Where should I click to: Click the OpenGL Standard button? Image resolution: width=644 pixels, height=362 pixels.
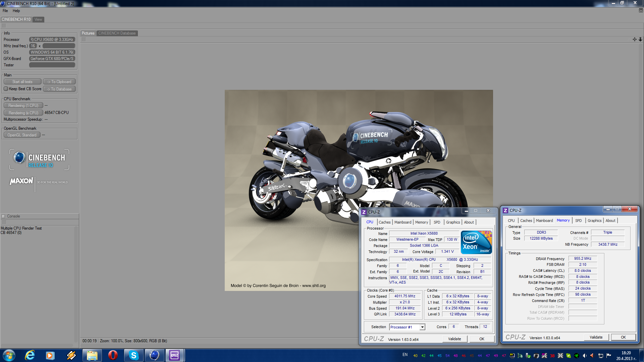tap(22, 135)
